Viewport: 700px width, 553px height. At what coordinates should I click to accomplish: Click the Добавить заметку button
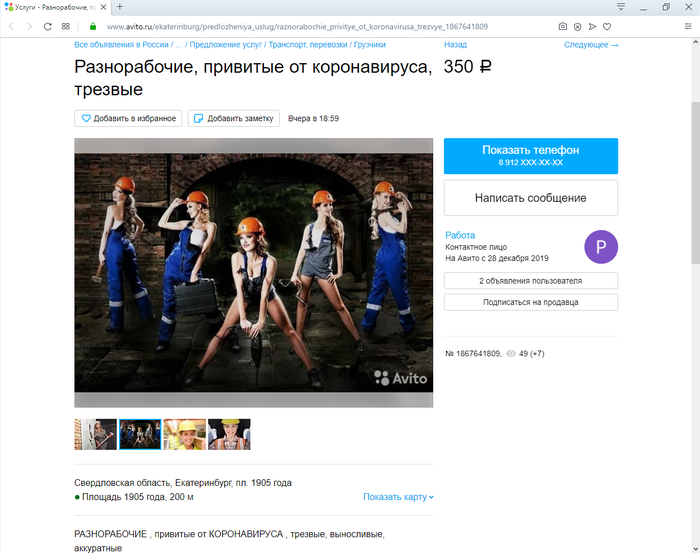[233, 118]
